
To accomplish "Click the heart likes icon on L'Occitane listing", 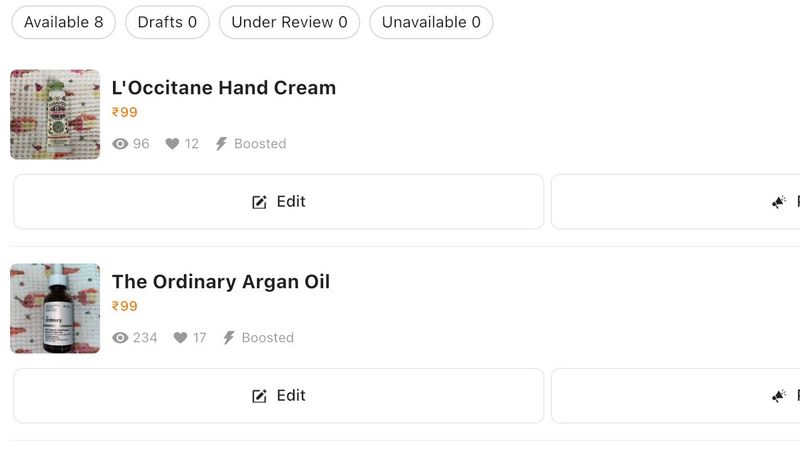I will tap(172, 144).
